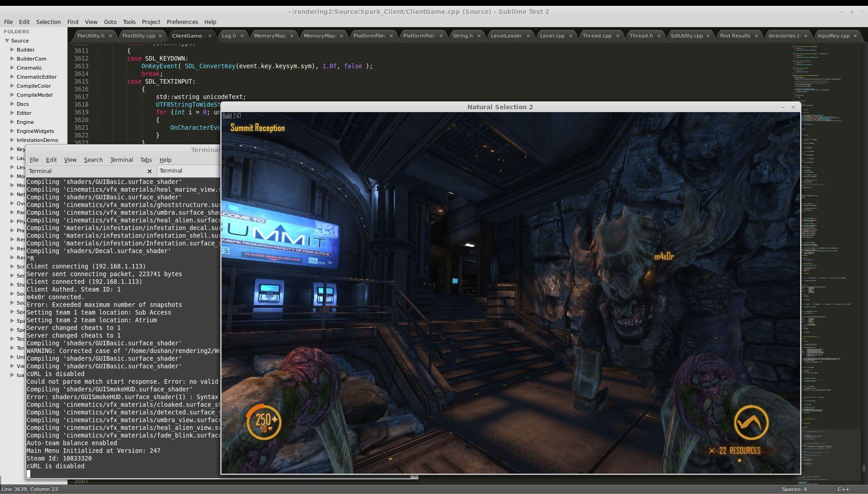Close the Thread.cpp tab

click(618, 36)
